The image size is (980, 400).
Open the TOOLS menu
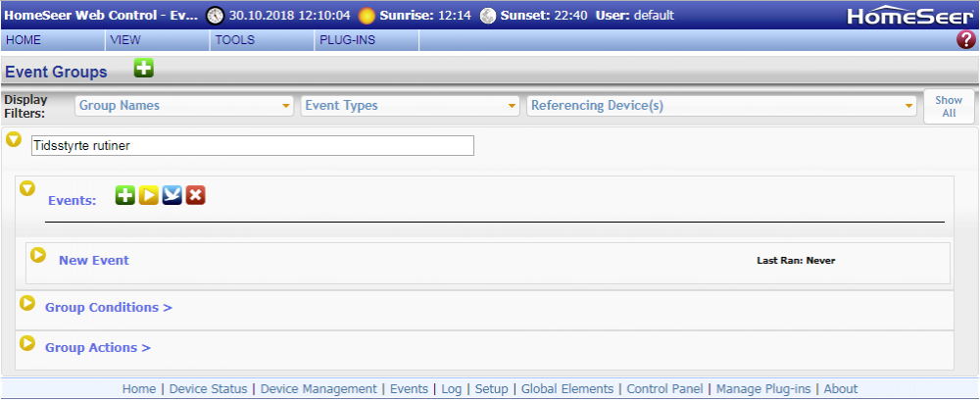point(234,40)
